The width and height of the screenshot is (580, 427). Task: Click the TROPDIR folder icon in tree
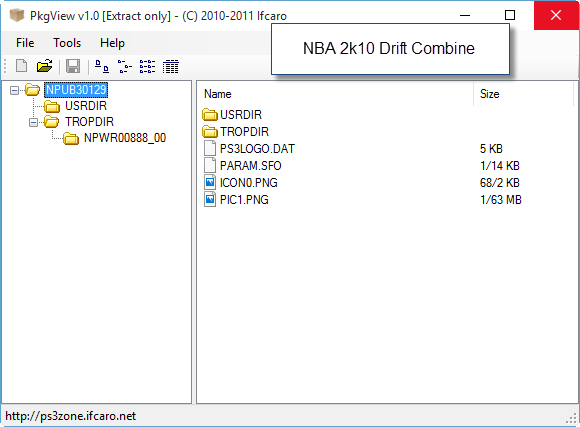point(51,121)
